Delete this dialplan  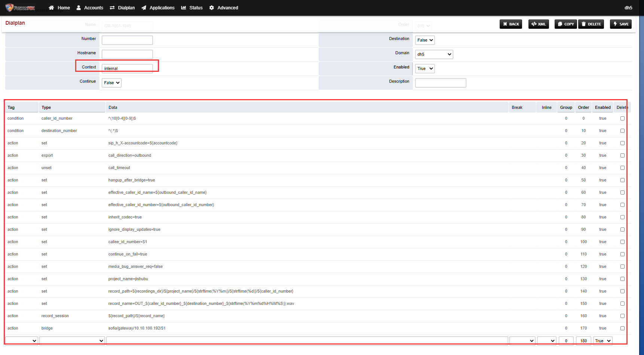click(x=591, y=24)
